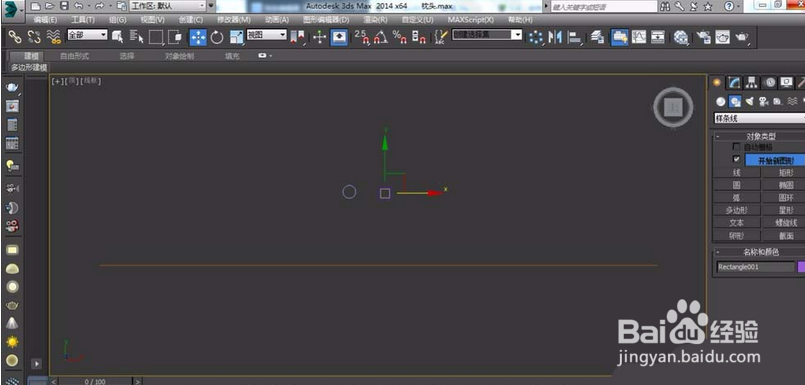This screenshot has width=805, height=385.
Task: Click the 多边形 shape button
Action: click(x=737, y=210)
